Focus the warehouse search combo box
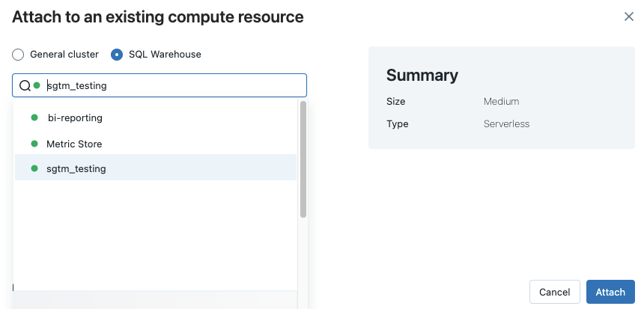The image size is (644, 309). click(172, 85)
